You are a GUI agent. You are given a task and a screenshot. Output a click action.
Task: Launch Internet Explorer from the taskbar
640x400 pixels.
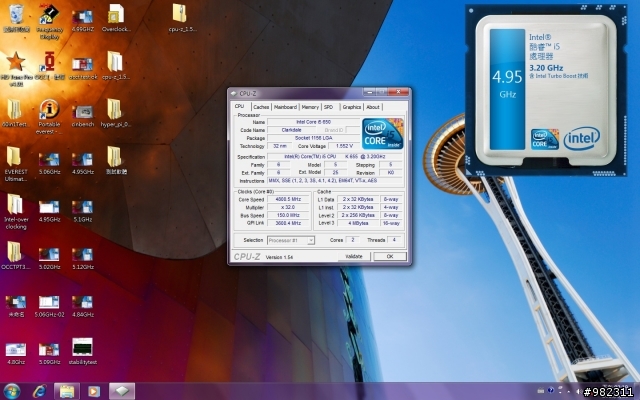point(40,389)
